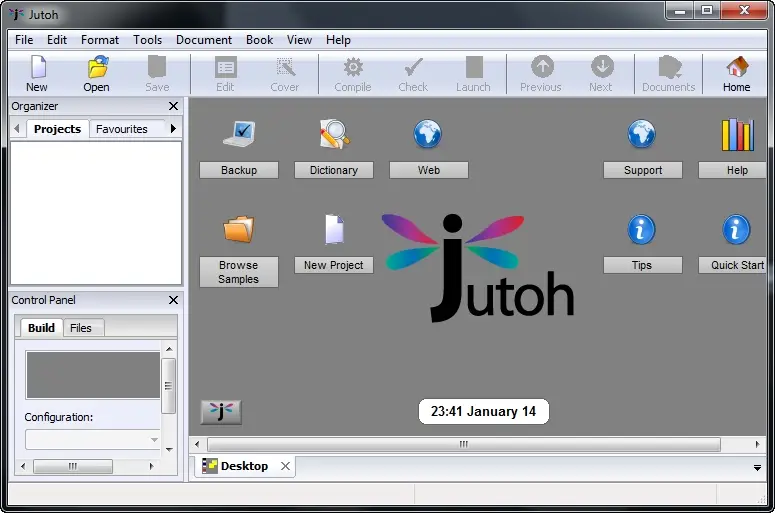Click the Tips info icon
This screenshot has width=775, height=513.
(642, 229)
